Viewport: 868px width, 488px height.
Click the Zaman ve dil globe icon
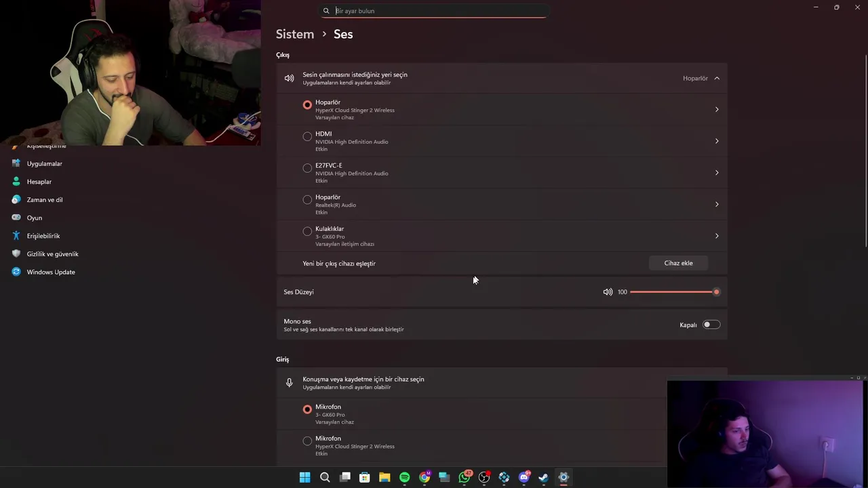point(16,200)
